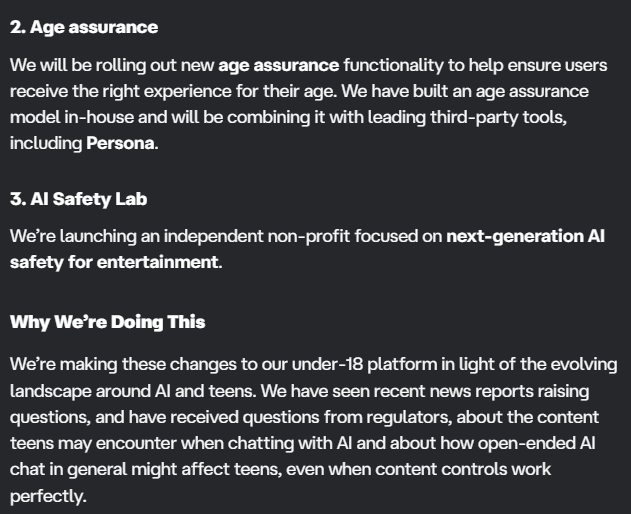The width and height of the screenshot is (631, 514).
Task: Click the "3. AI Safety Lab" heading
Action: [78, 199]
